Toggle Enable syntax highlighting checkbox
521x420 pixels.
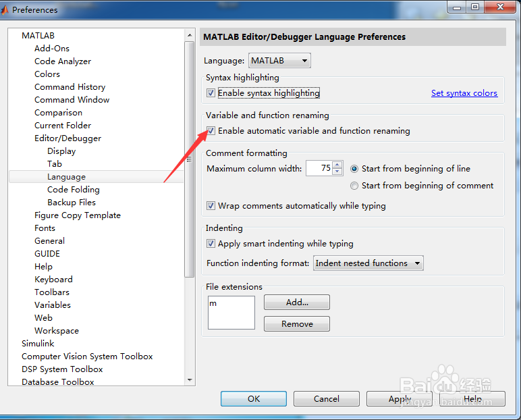pyautogui.click(x=211, y=93)
